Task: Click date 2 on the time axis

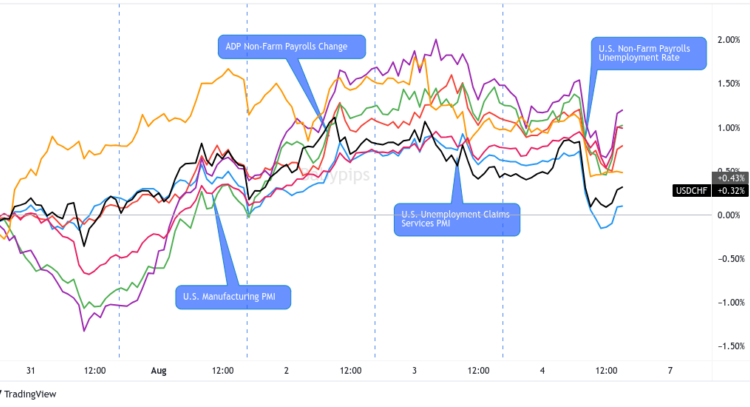Action: pyautogui.click(x=287, y=370)
